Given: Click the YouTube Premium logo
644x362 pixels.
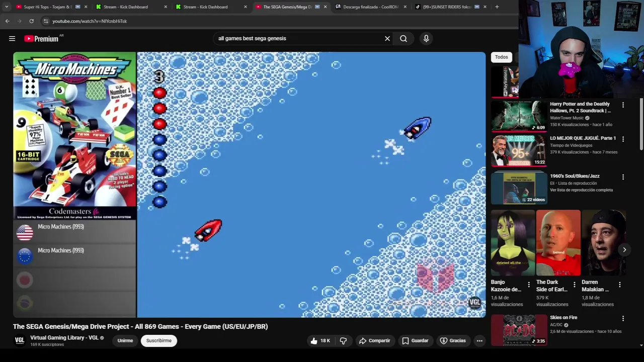Looking at the screenshot, I should pyautogui.click(x=41, y=39).
